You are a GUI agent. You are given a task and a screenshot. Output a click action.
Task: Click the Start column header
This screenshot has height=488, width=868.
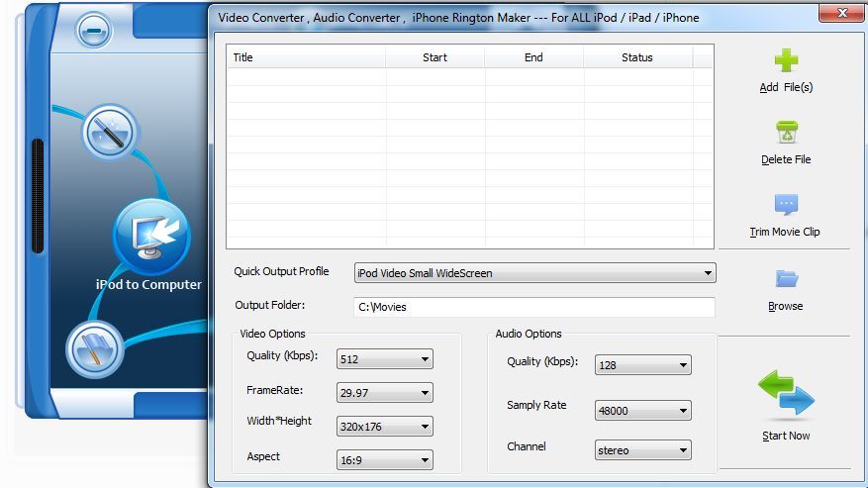[435, 57]
